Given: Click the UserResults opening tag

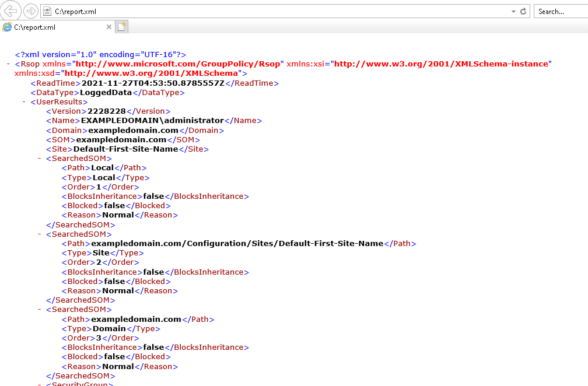Looking at the screenshot, I should click(x=60, y=102).
